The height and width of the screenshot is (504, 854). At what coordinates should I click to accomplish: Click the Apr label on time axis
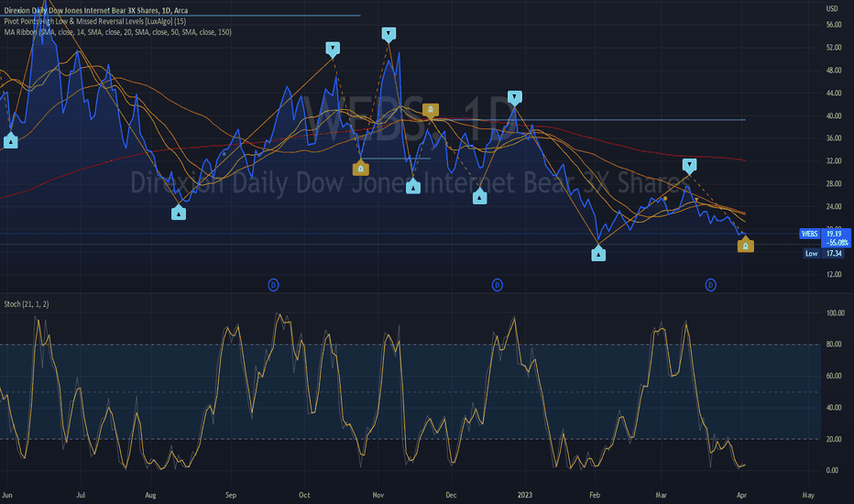click(741, 495)
